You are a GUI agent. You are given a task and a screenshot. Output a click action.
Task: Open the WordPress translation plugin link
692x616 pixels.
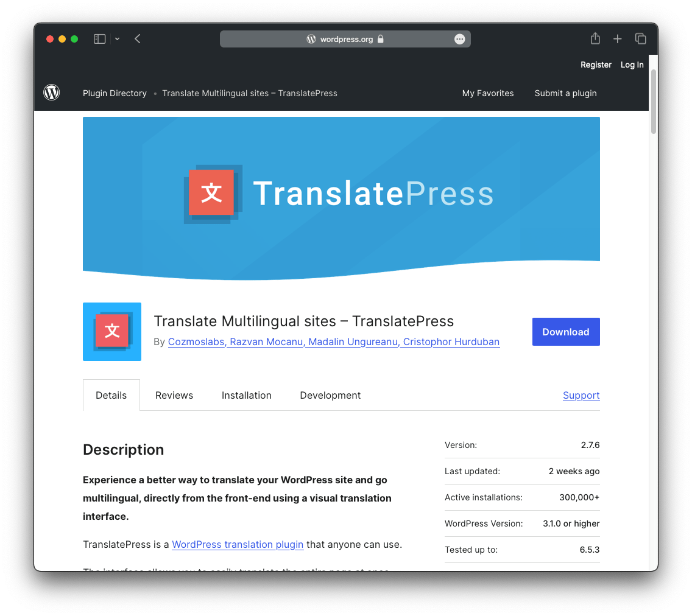(x=238, y=544)
